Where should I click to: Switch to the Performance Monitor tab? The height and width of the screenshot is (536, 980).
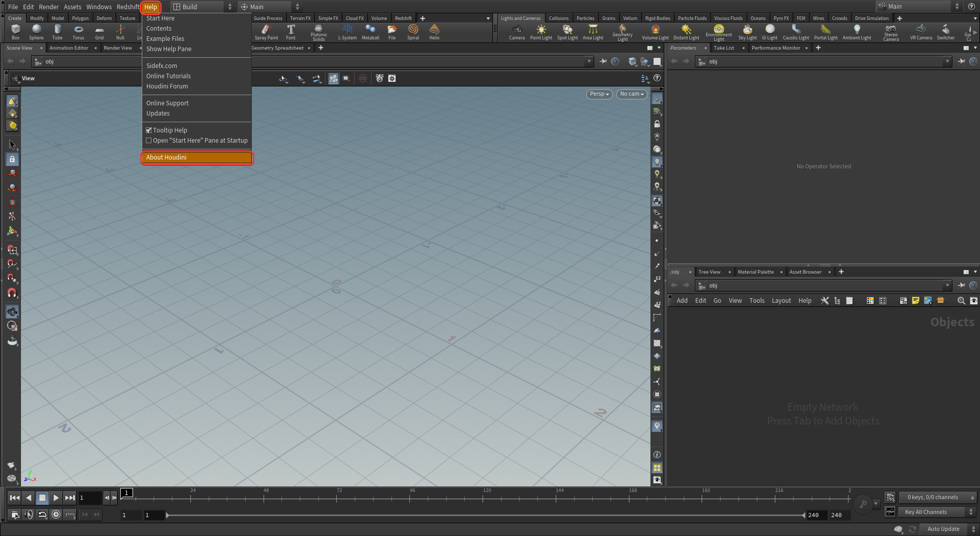tap(776, 48)
